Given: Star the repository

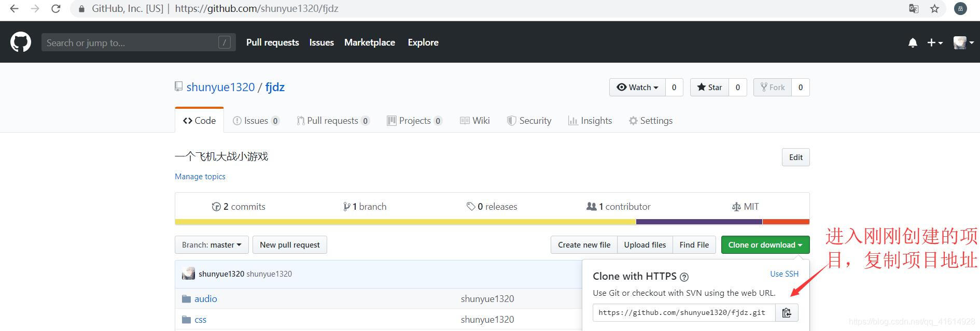Looking at the screenshot, I should pos(709,87).
